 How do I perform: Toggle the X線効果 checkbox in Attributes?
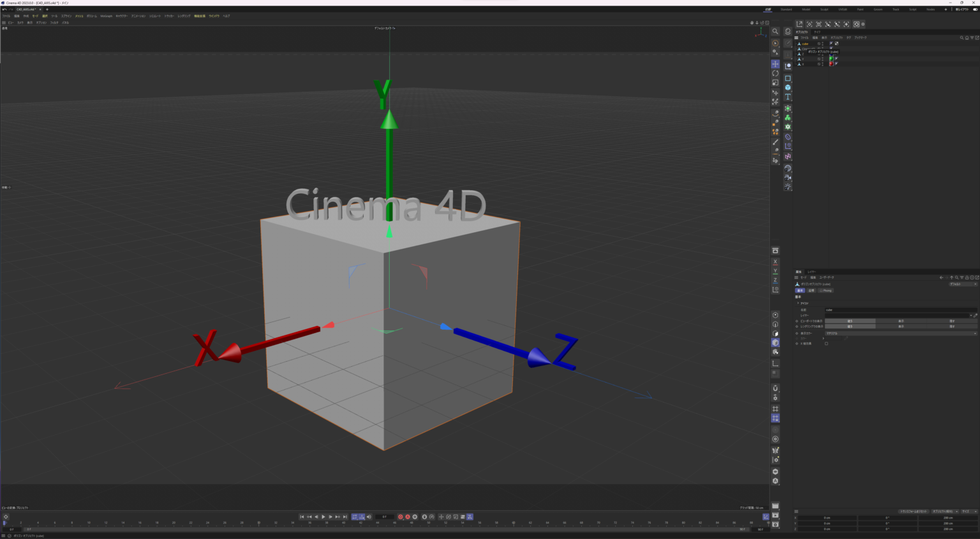pyautogui.click(x=826, y=344)
